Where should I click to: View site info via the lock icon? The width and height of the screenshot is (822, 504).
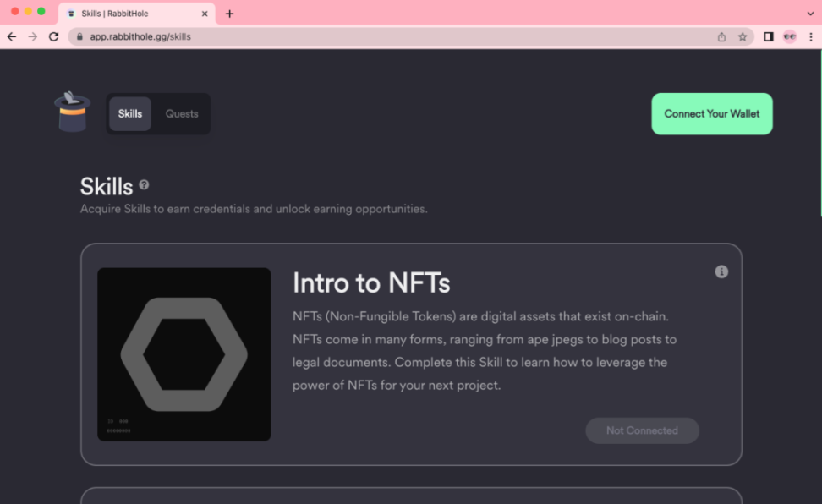click(x=79, y=36)
